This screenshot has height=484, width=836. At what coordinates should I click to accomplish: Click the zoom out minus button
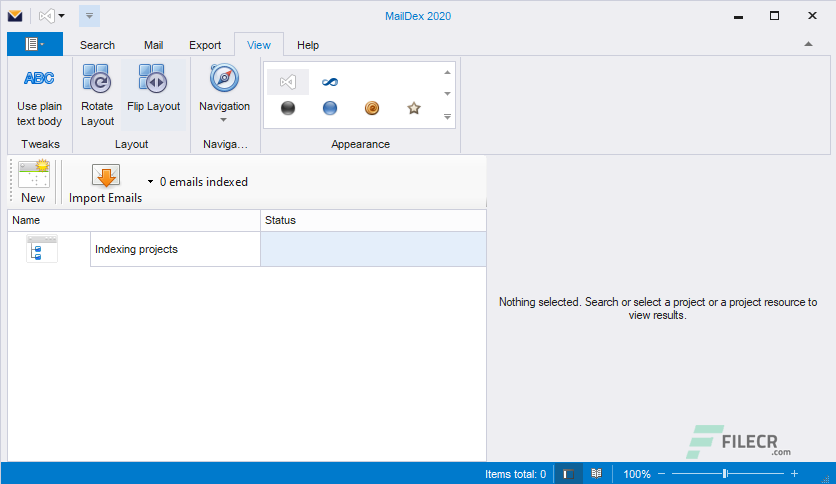[x=662, y=474]
